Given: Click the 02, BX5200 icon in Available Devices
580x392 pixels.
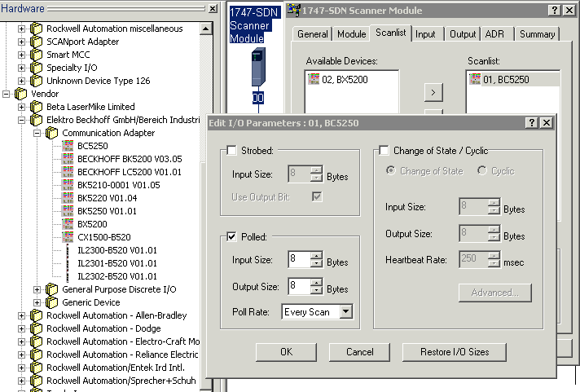Looking at the screenshot, I should click(314, 79).
